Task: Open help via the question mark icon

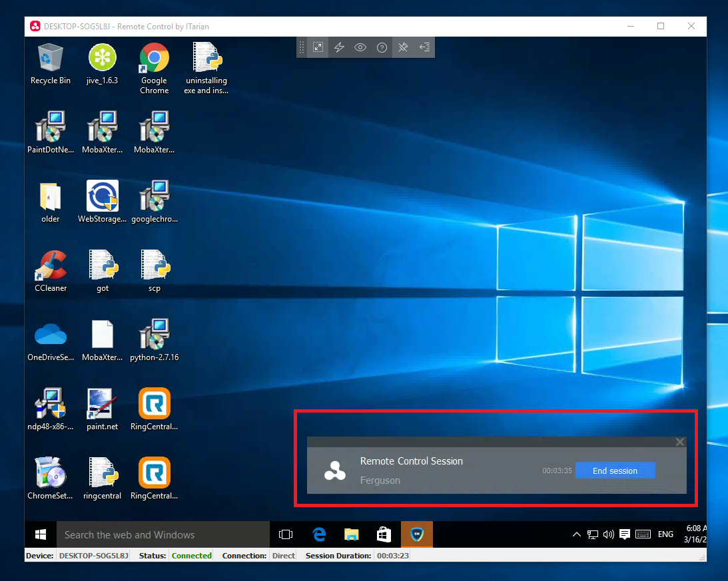Action: point(382,47)
